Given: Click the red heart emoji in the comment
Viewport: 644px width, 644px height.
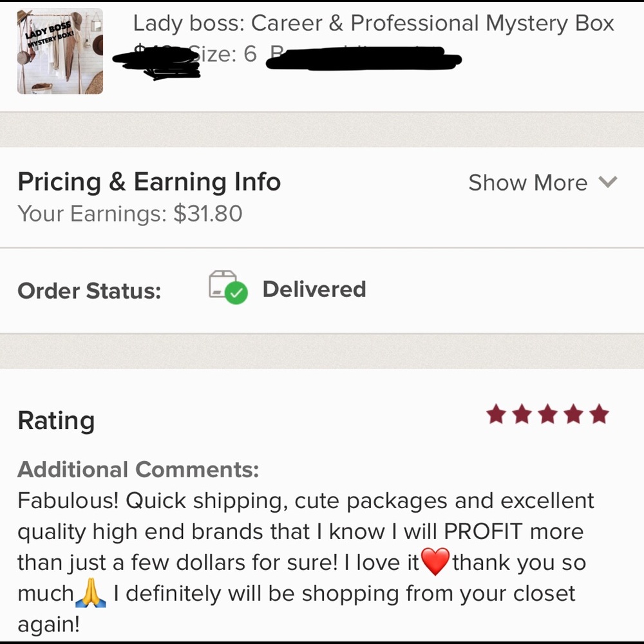Looking at the screenshot, I should coord(436,563).
